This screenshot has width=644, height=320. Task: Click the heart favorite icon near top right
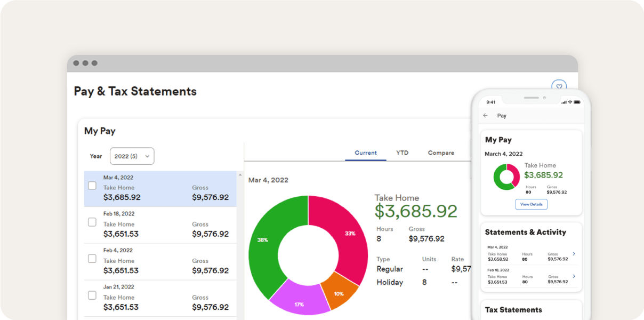559,86
